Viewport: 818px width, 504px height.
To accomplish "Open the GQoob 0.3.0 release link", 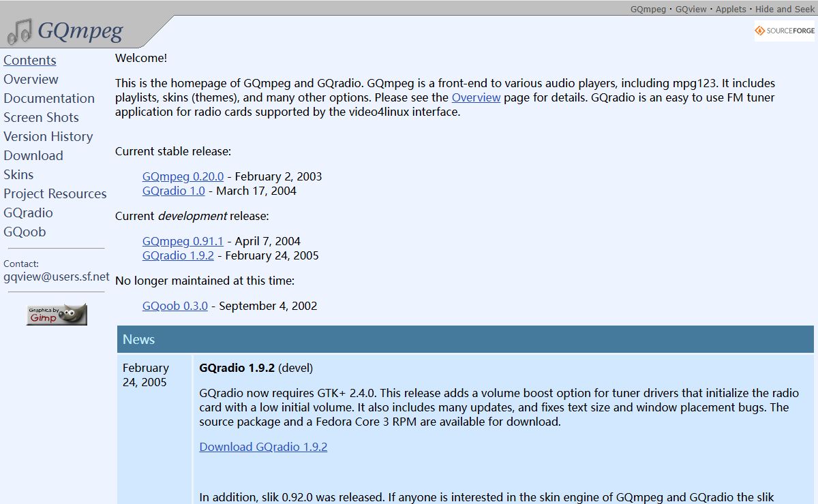I will pos(175,306).
